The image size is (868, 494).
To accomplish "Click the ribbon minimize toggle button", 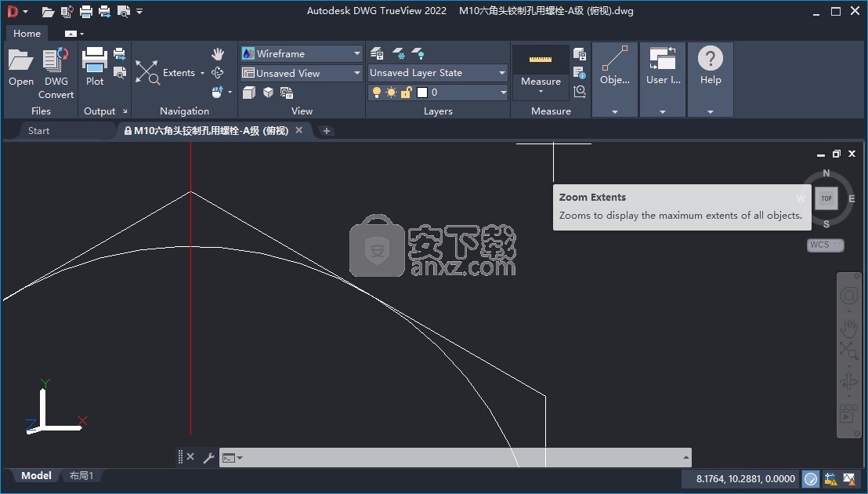I will pos(71,34).
